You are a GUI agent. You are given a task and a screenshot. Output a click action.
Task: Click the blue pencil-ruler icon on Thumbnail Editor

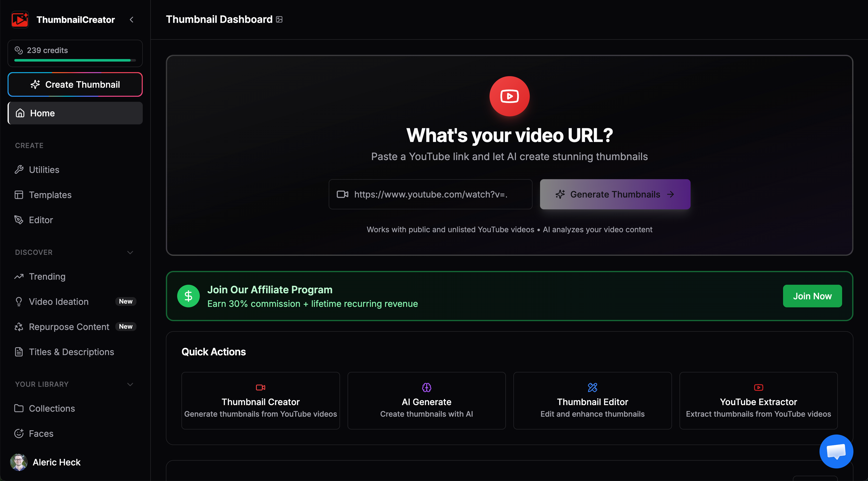[592, 388]
